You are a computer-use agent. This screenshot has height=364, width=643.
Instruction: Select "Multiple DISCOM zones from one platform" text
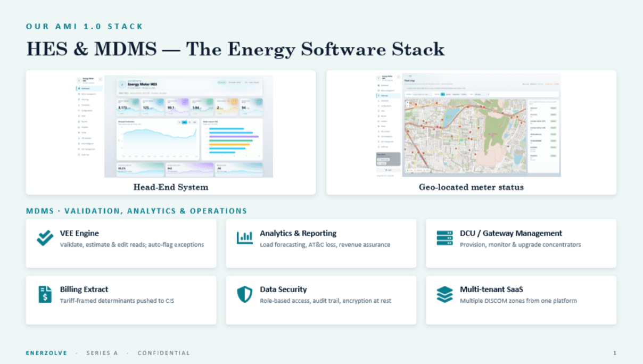(518, 301)
